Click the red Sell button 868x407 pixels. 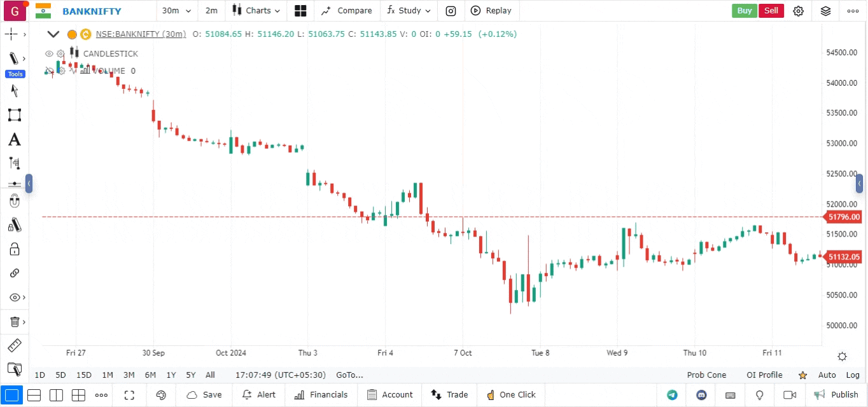(771, 11)
